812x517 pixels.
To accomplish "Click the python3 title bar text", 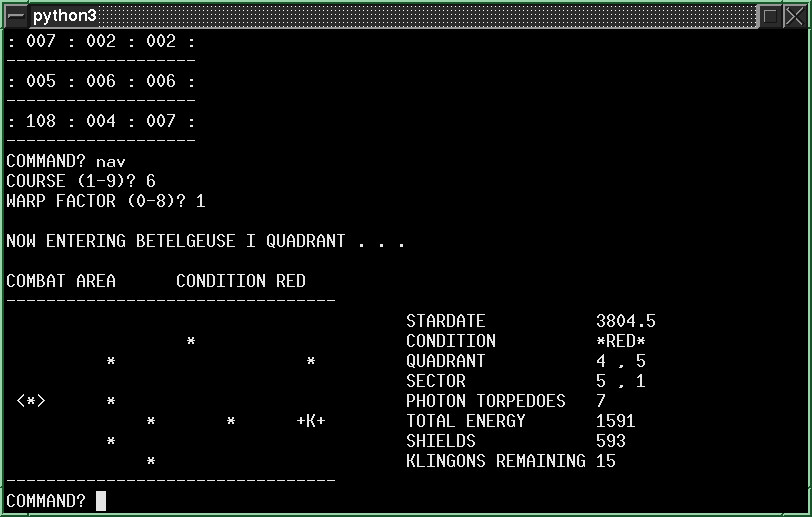I will tap(64, 16).
